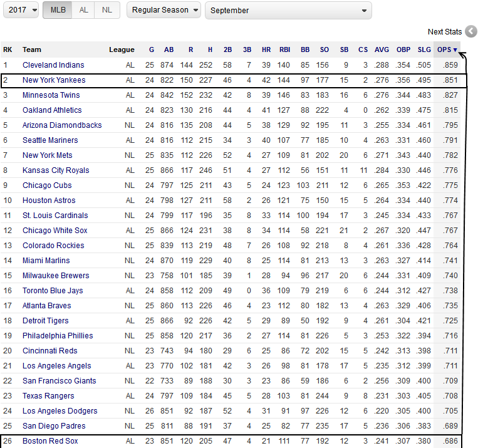Sort by the SB column header
Viewport: 478px width, 448px height.
[344, 49]
